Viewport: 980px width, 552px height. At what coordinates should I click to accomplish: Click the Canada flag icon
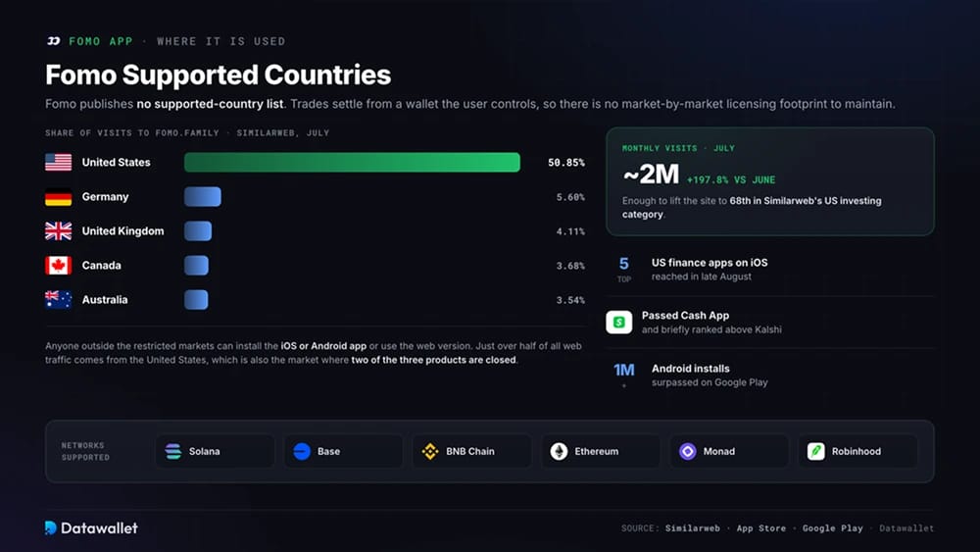(x=58, y=266)
